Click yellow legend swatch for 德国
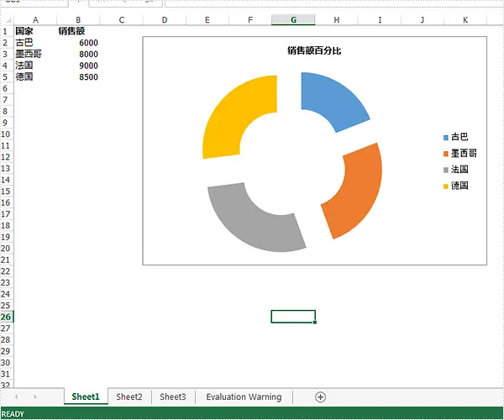504x420 pixels. coord(446,186)
